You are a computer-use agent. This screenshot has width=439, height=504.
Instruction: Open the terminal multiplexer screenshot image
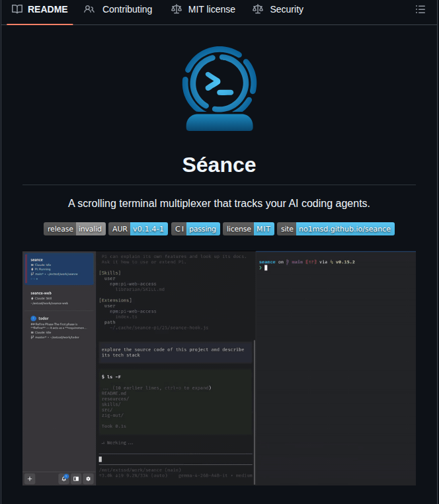click(x=219, y=368)
